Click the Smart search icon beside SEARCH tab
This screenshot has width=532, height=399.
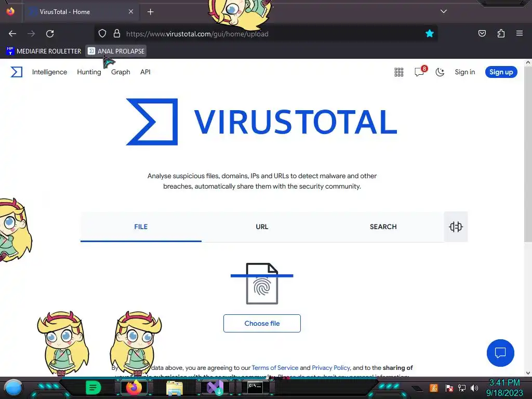(456, 227)
